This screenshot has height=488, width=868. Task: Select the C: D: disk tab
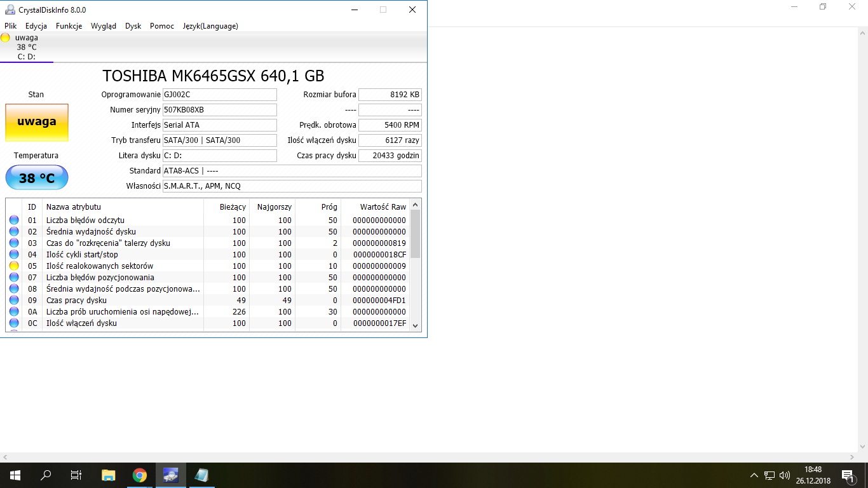click(27, 47)
